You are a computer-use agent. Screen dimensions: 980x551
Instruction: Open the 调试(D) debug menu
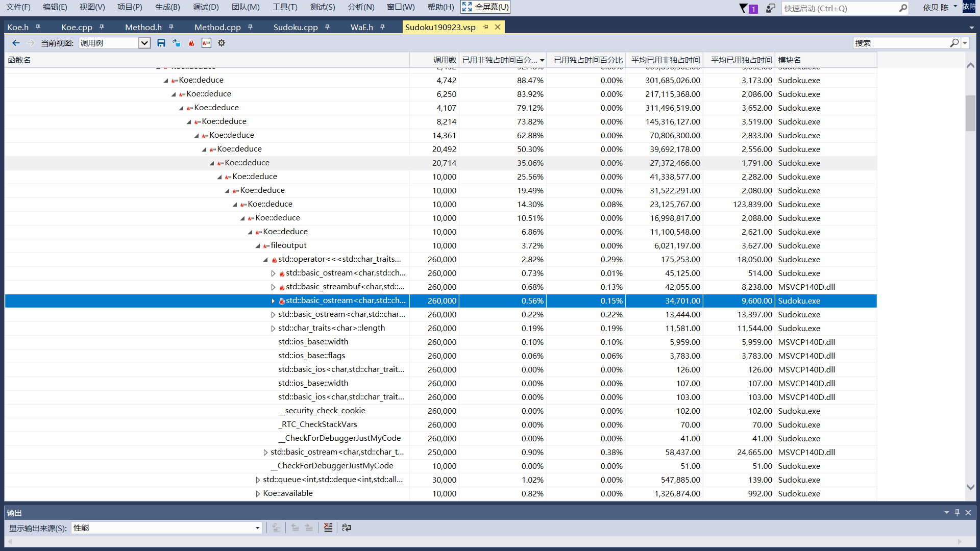click(x=206, y=7)
